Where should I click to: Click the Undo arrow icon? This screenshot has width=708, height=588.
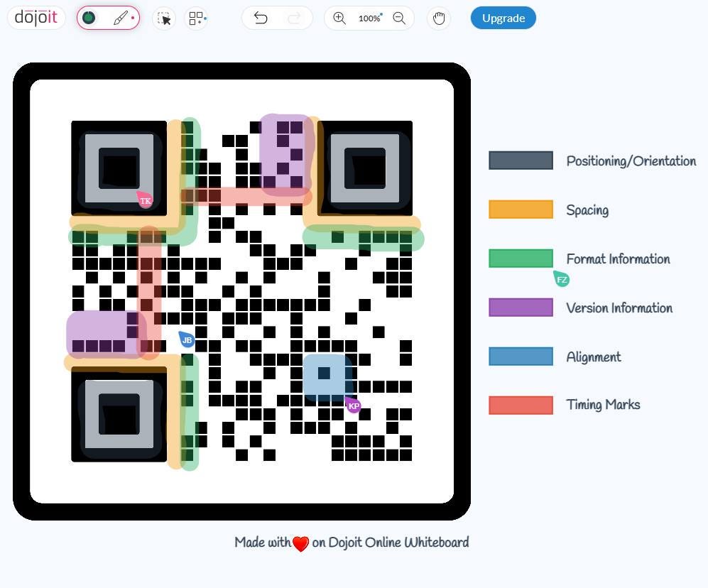click(260, 18)
